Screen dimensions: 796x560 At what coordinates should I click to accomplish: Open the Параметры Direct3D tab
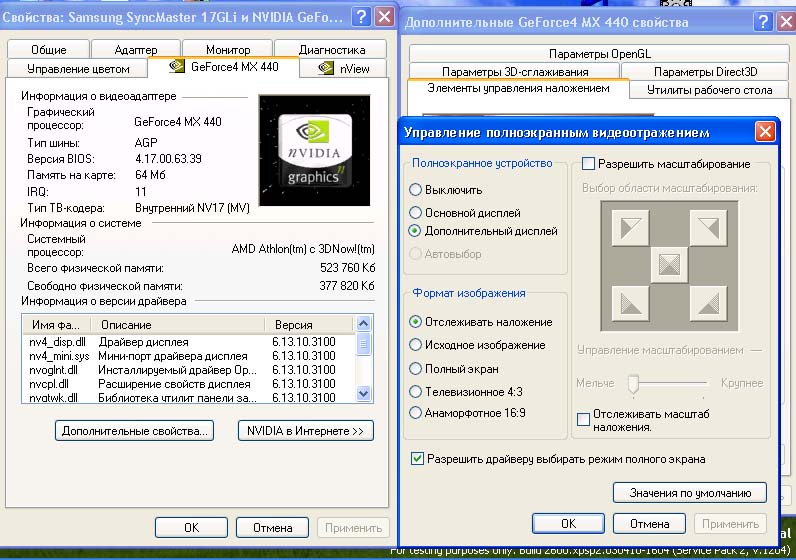(x=705, y=72)
